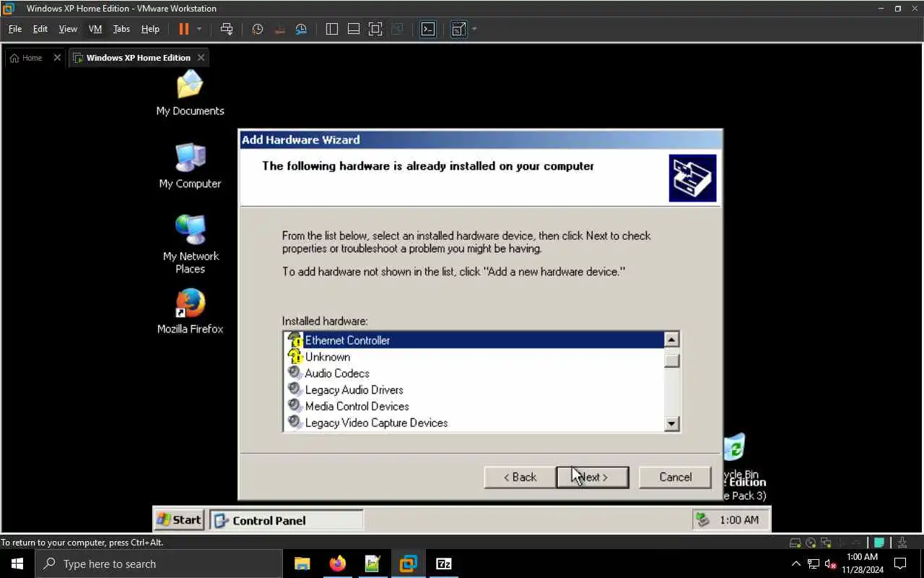
Task: Switch to Unity mode icon
Action: 397,29
